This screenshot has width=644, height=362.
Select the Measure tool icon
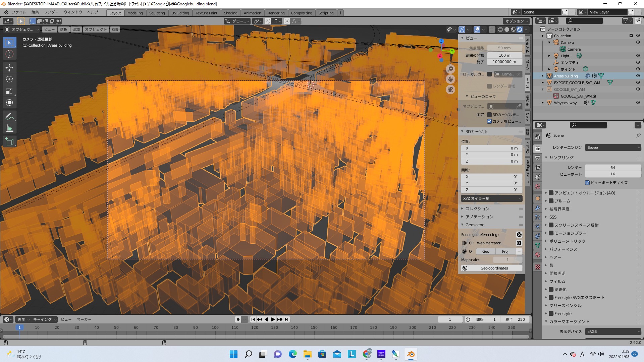point(9,128)
